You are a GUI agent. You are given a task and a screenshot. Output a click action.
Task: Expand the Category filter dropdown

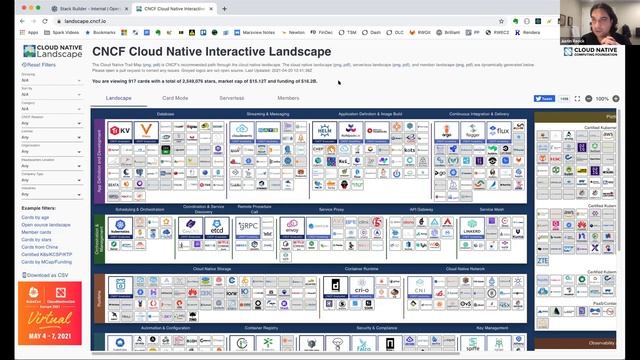(51, 109)
